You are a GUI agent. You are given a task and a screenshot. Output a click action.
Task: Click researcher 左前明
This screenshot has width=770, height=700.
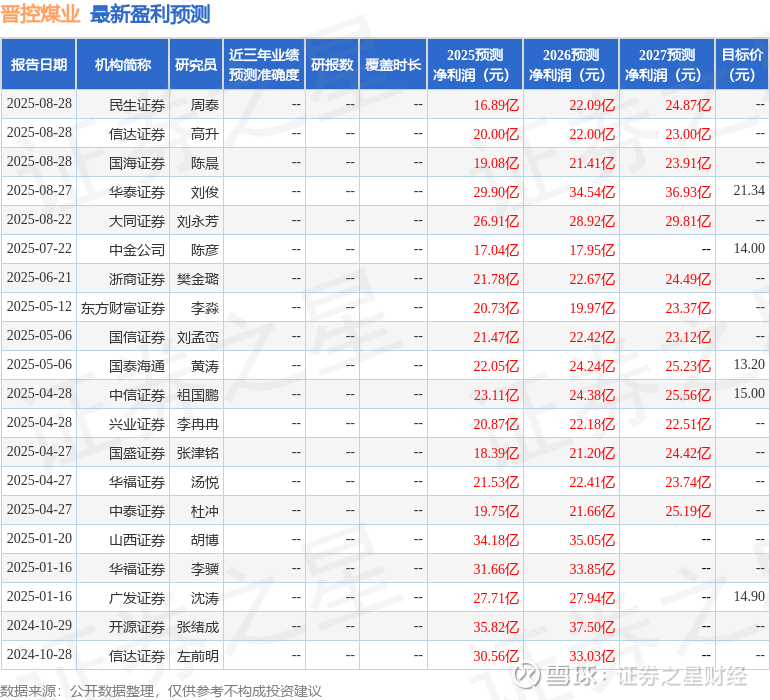(x=198, y=656)
